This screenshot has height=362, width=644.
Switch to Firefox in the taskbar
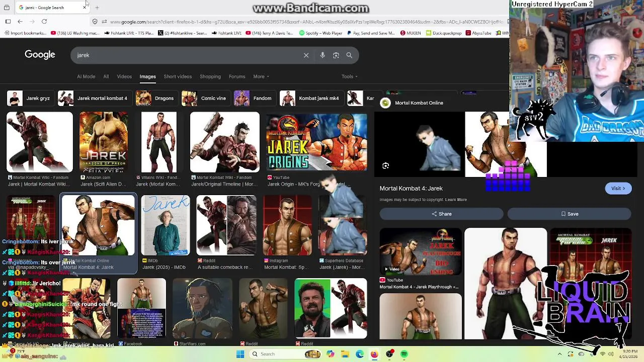374,354
